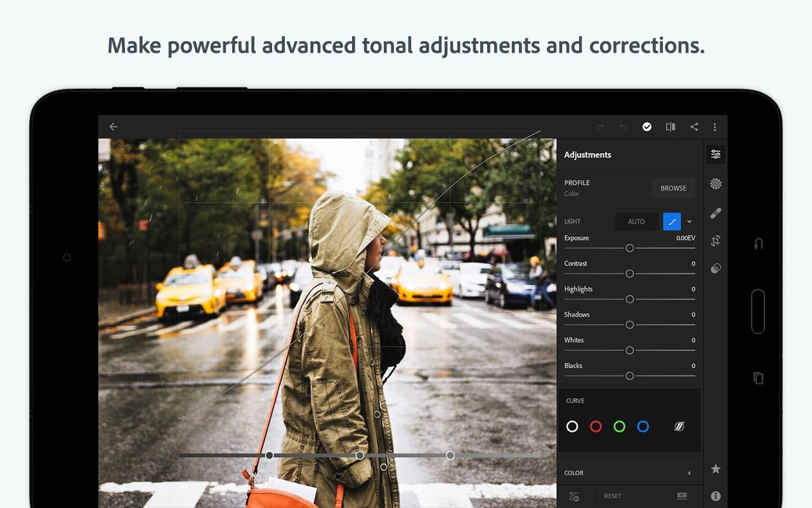
Task: Click the Adjustments panel title
Action: [x=587, y=155]
